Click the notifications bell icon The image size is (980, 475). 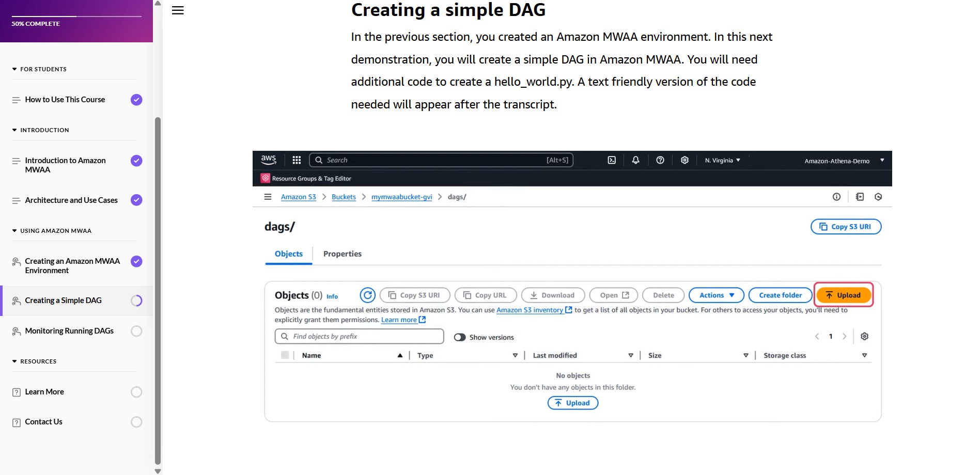coord(635,160)
